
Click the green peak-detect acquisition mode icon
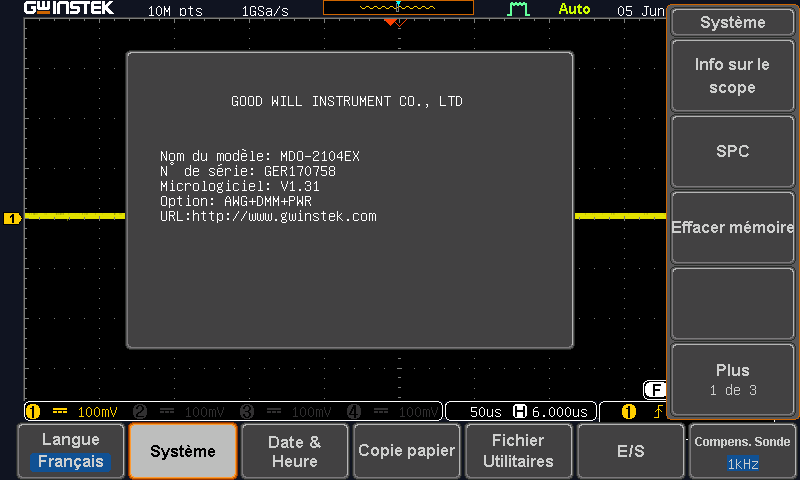tap(518, 9)
